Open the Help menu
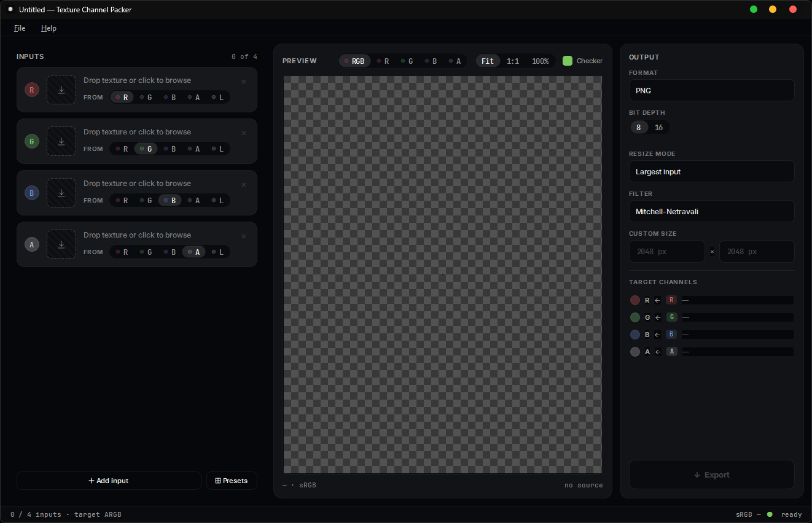This screenshot has height=523, width=812. (x=49, y=28)
